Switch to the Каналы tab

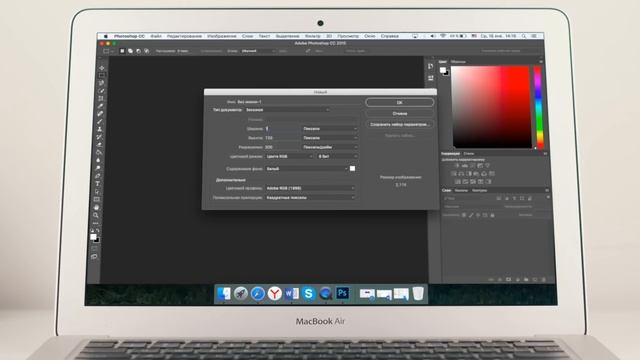click(461, 190)
